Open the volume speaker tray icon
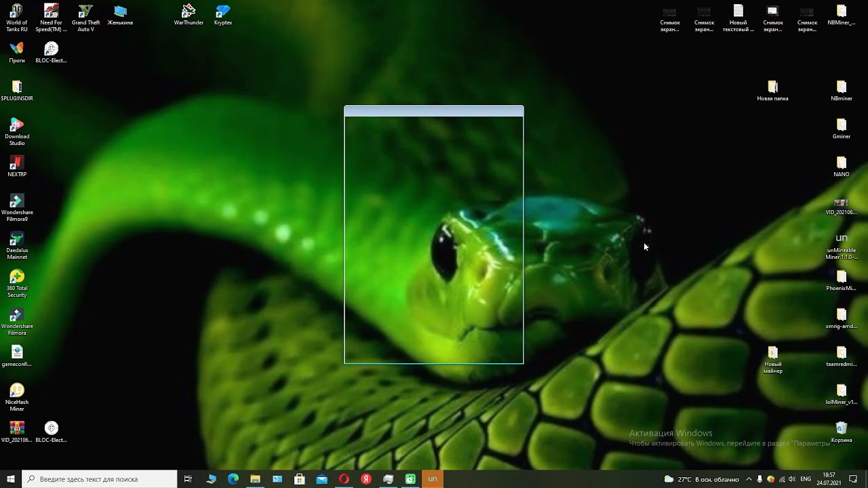Image resolution: width=868 pixels, height=488 pixels. pos(791,479)
